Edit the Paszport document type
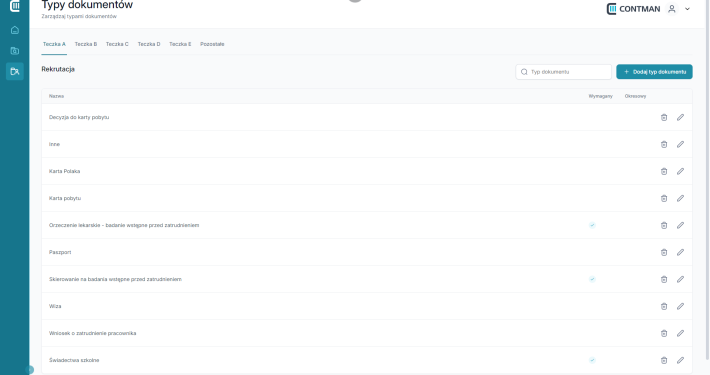The width and height of the screenshot is (710, 375). 680,252
